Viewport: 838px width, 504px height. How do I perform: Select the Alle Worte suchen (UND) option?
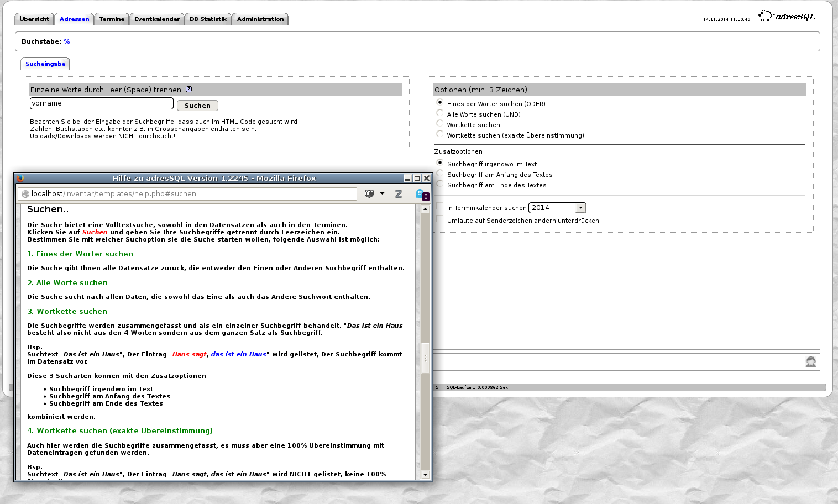click(x=439, y=112)
